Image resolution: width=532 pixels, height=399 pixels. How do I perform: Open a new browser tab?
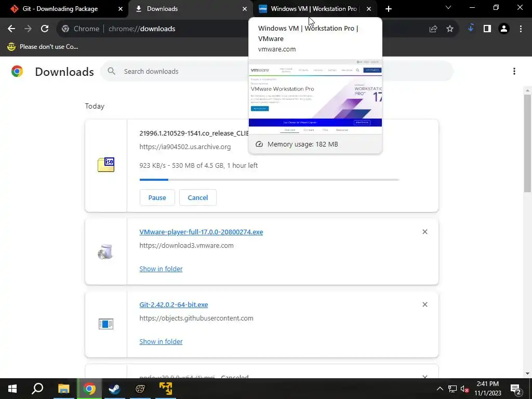(389, 9)
